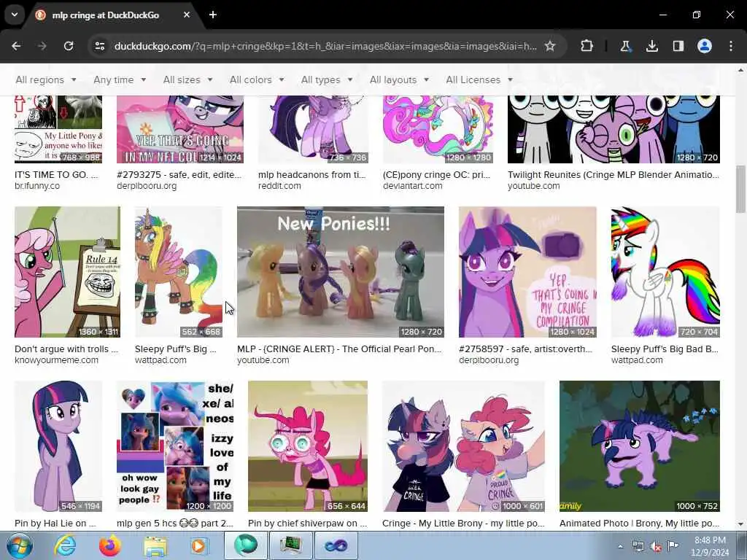Open a new browser tab
This screenshot has height=560, width=747.
213,15
